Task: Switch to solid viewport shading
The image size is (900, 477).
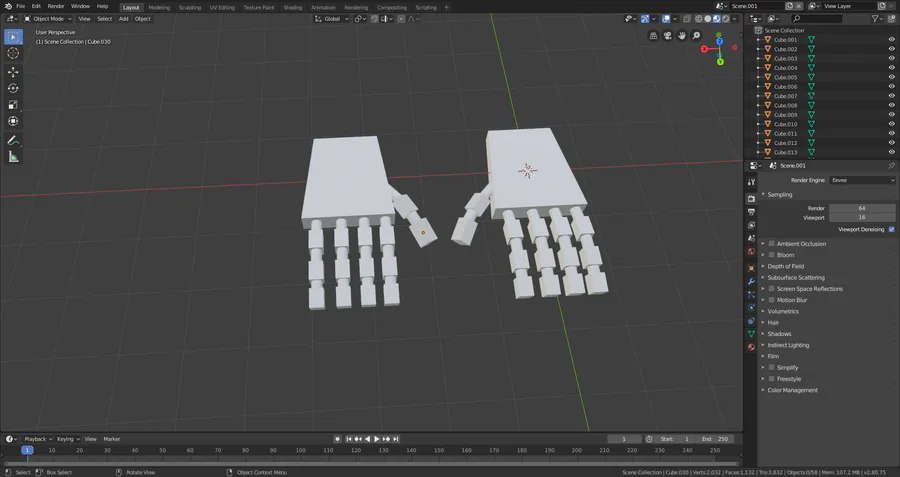Action: 708,19
